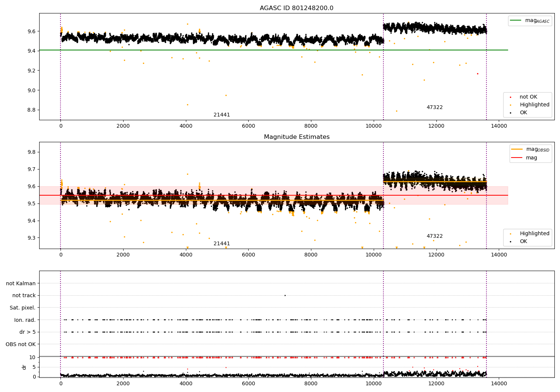Click the 8000 x-tick under the top plot
Image resolution: width=560 pixels, height=392 pixels.
[311, 126]
